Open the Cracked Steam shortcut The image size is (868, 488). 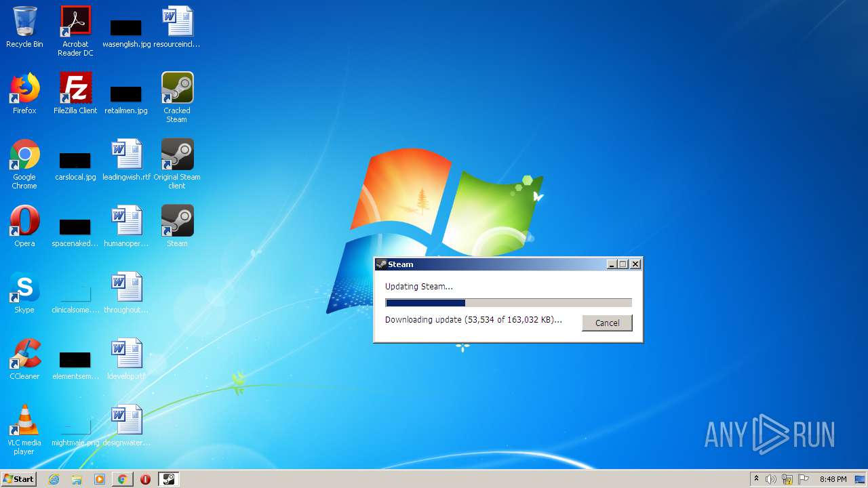(x=177, y=97)
